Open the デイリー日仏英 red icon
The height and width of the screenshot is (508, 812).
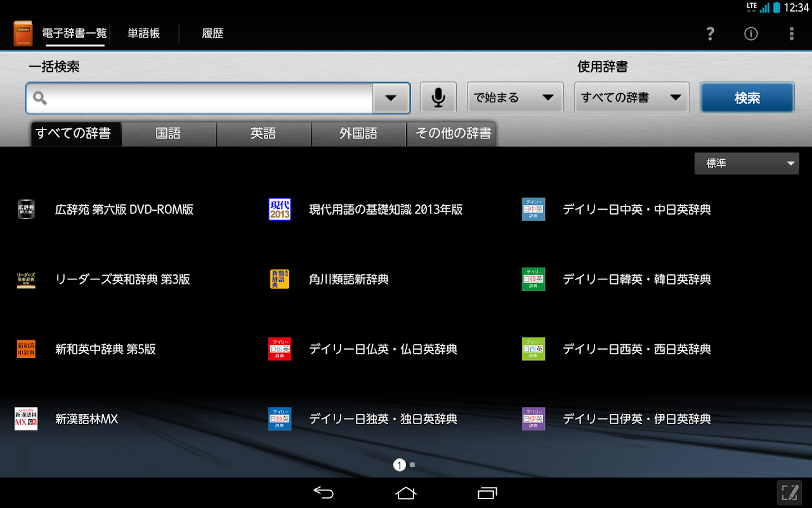[280, 349]
